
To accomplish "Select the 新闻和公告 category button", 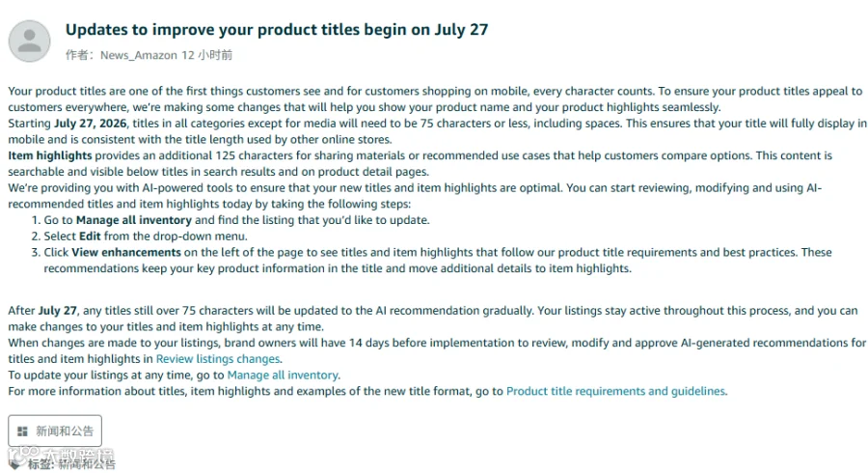I will click(55, 431).
